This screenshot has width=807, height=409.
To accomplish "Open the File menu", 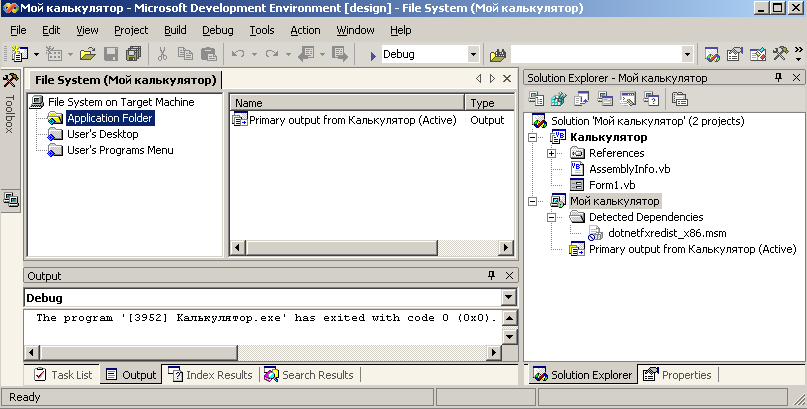I will (x=18, y=30).
